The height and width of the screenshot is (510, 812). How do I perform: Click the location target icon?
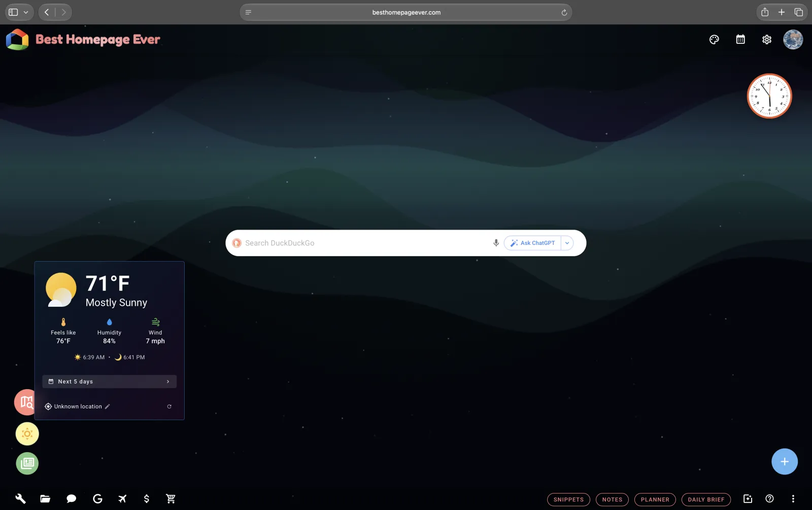(x=48, y=406)
